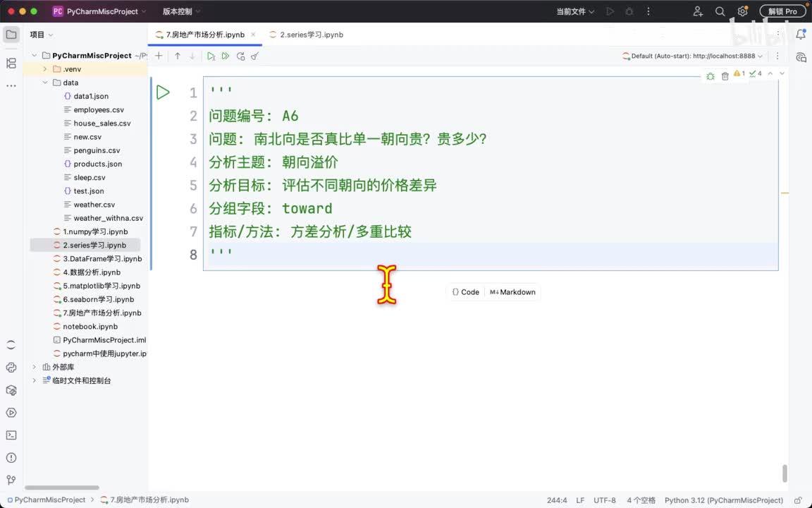
Task: Show more tool windows ellipsis
Action: tap(11, 85)
